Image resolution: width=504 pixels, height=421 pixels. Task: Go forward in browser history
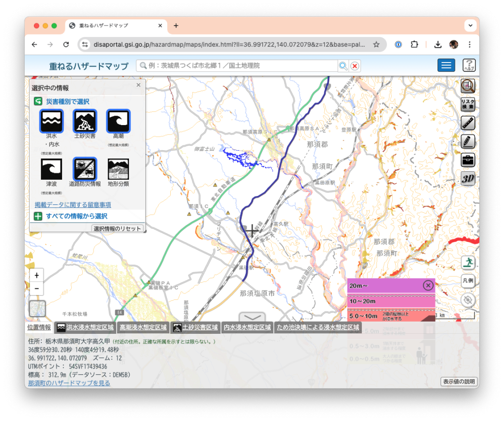50,44
